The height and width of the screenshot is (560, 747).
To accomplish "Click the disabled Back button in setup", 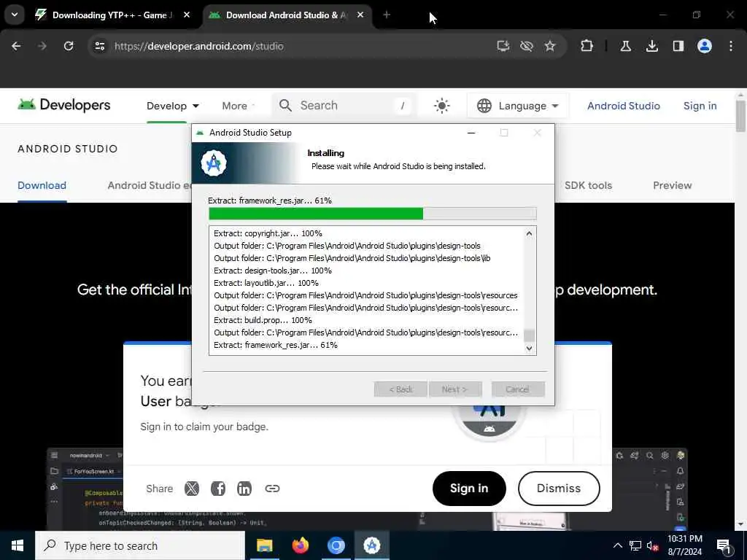I will coord(400,389).
